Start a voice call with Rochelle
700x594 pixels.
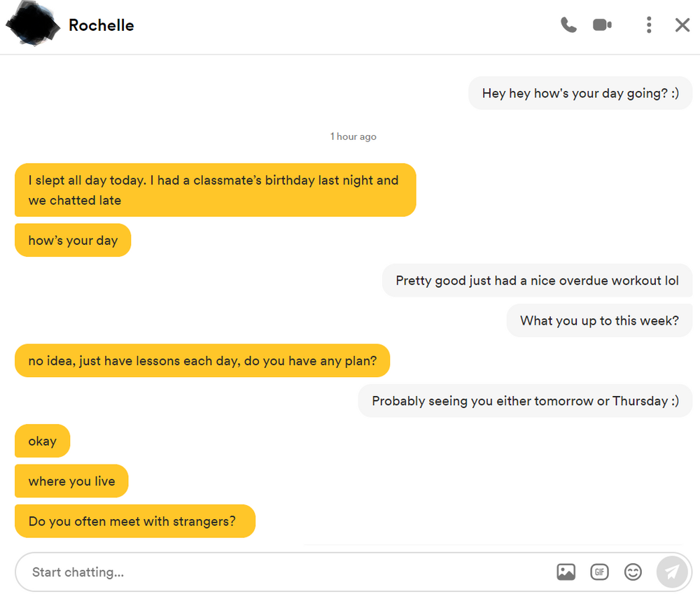pyautogui.click(x=568, y=25)
